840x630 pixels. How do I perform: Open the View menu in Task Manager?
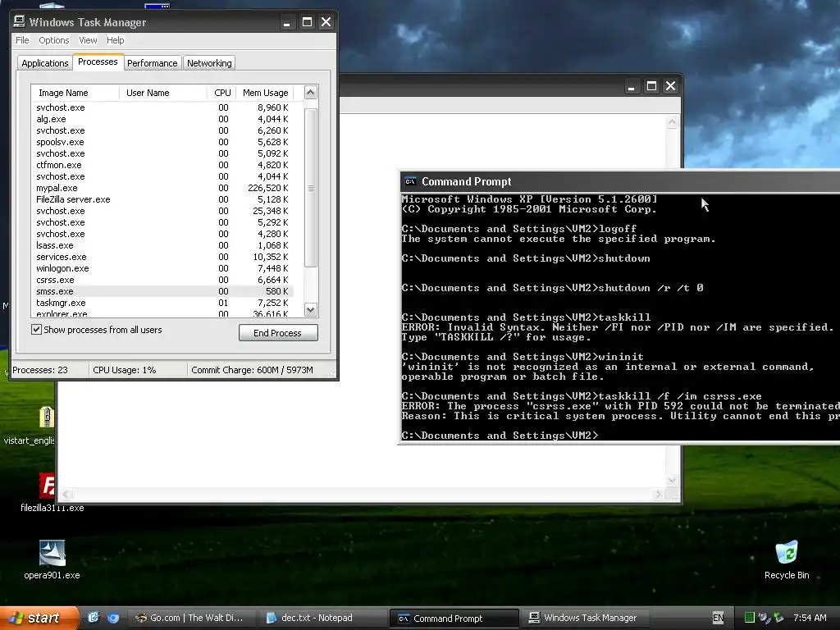(x=88, y=40)
